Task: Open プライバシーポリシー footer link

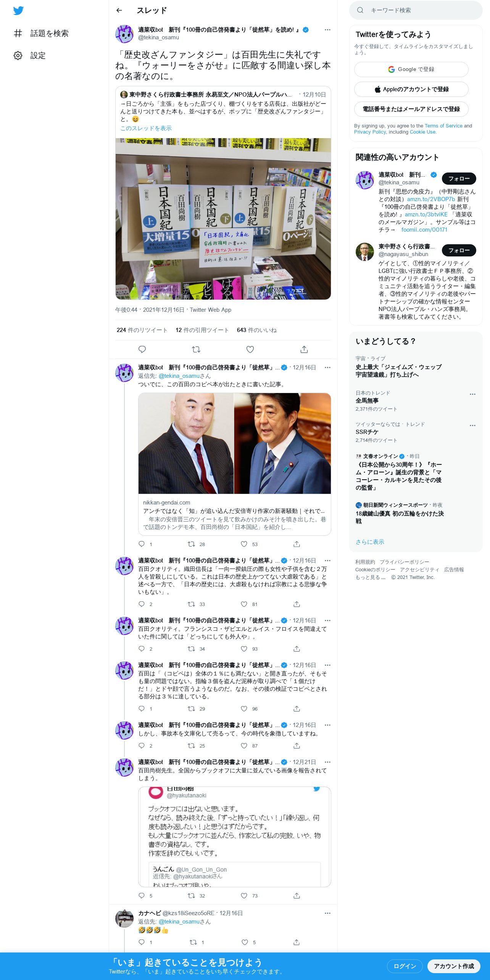Action: click(x=404, y=562)
